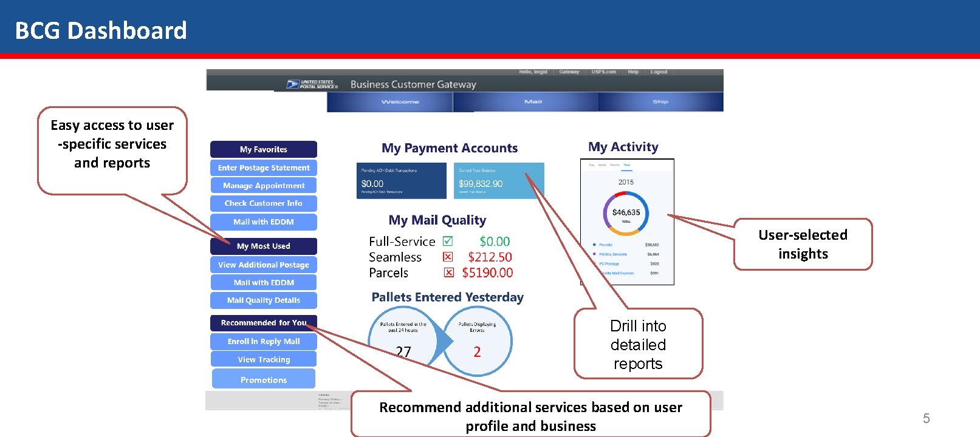Viewport: 980px width, 437px height.
Task: Select the Day tab in My Activity
Action: click(x=592, y=165)
